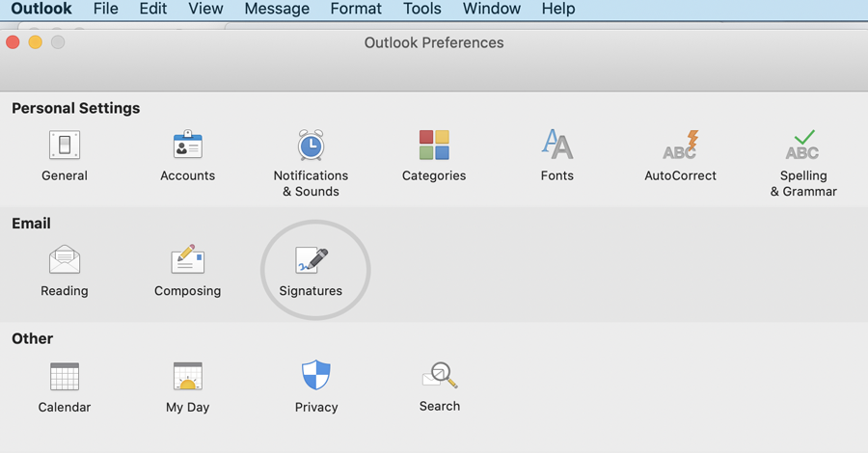Click the Spelling & Grammar label

(x=803, y=184)
